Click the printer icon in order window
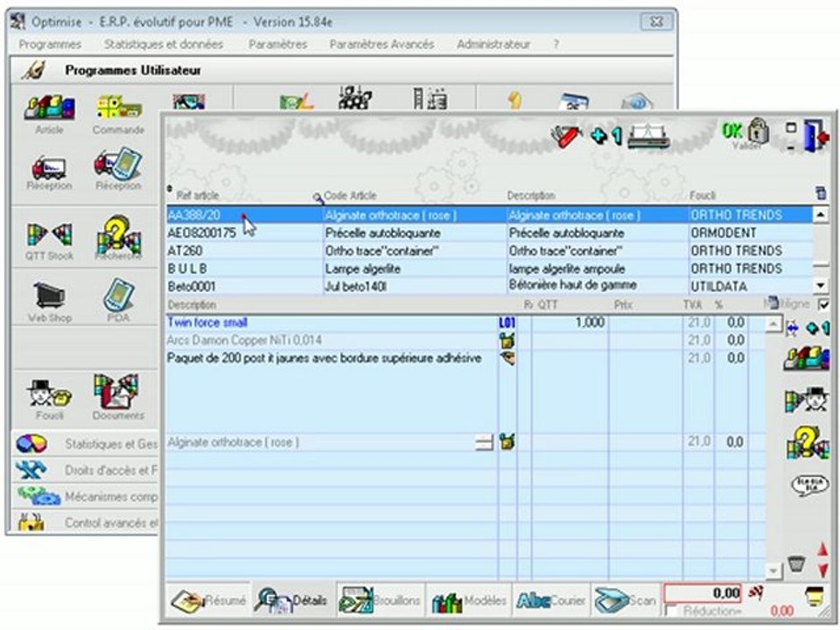Screen dimensions: 840x630 (x=648, y=136)
